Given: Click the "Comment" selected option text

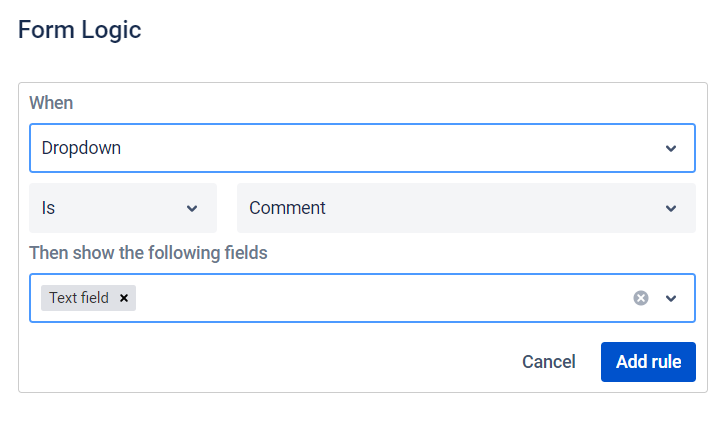Looking at the screenshot, I should (x=287, y=208).
